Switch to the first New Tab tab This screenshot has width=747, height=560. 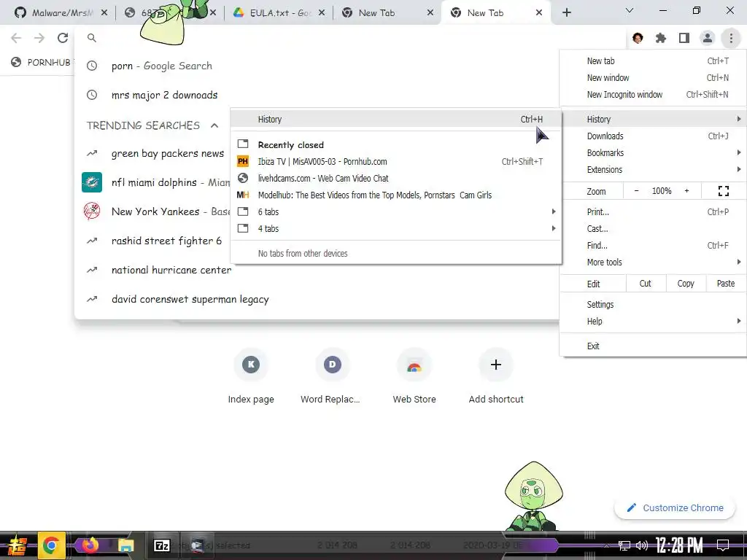[x=387, y=13]
